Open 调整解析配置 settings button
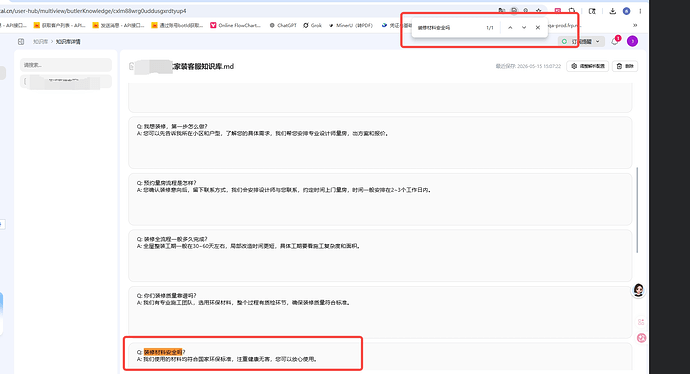This screenshot has width=690, height=374. pyautogui.click(x=587, y=66)
